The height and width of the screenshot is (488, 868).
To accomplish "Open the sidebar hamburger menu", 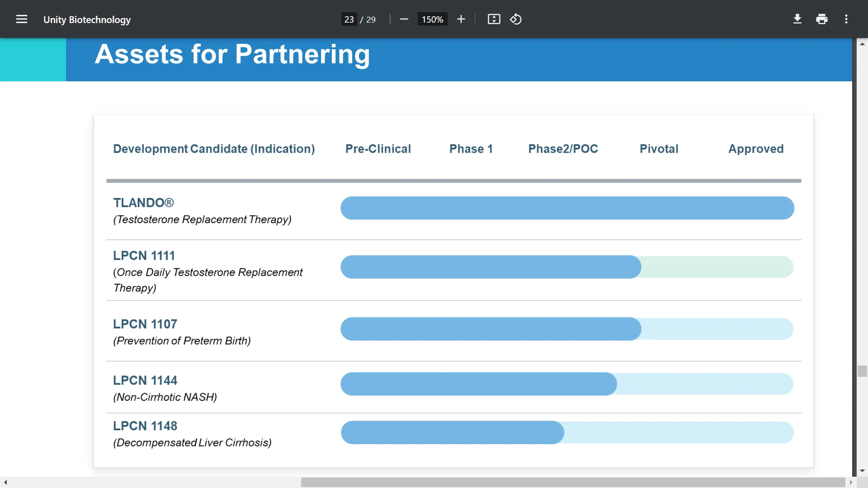I will coord(22,19).
